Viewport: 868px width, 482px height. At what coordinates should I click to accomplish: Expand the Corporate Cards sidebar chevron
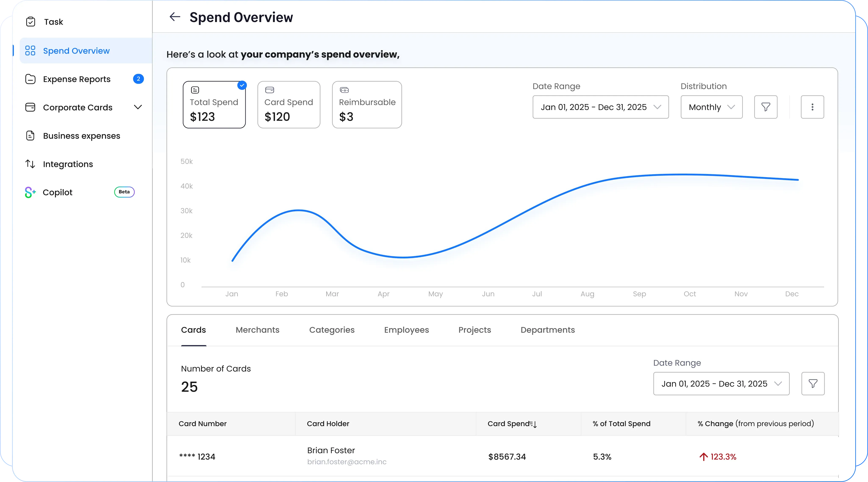(138, 107)
